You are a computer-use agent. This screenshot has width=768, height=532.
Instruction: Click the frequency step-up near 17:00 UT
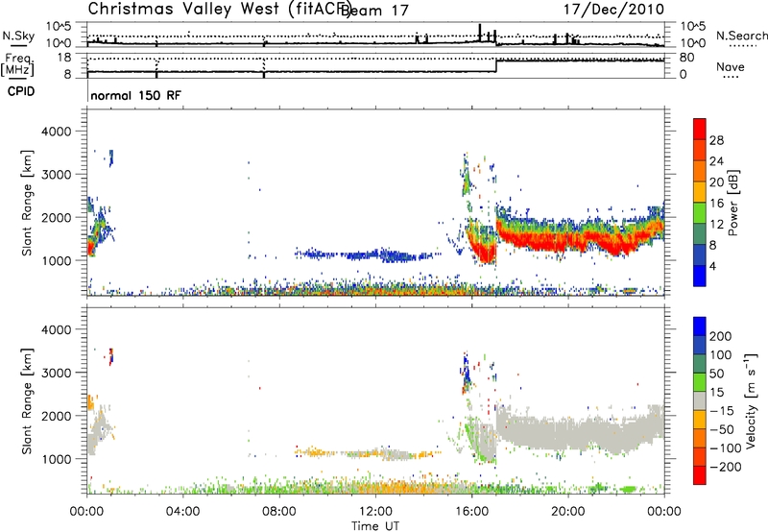point(496,65)
